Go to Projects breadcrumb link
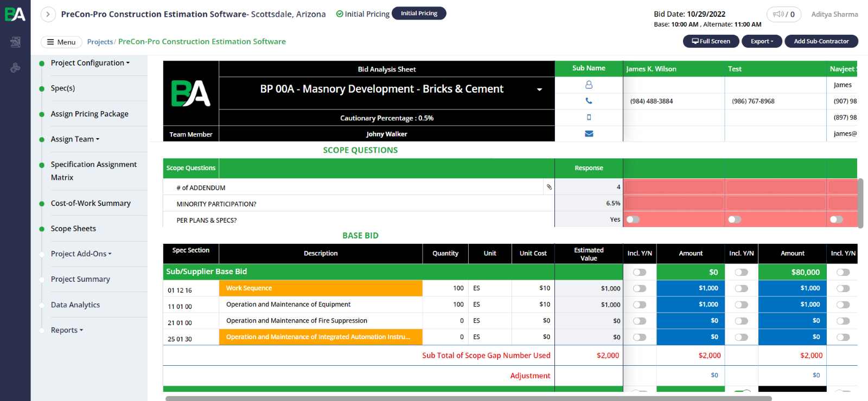The image size is (868, 401). click(100, 42)
